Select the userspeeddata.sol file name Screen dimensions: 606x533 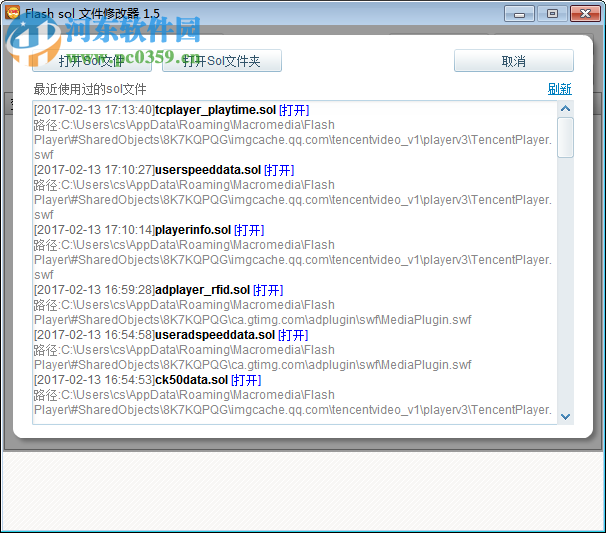click(208, 170)
